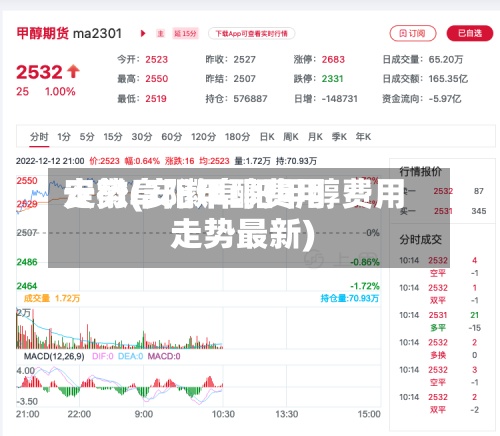Screen dimensions: 500x436
Task: Switch to the 15分 chart tab
Action: coord(113,137)
